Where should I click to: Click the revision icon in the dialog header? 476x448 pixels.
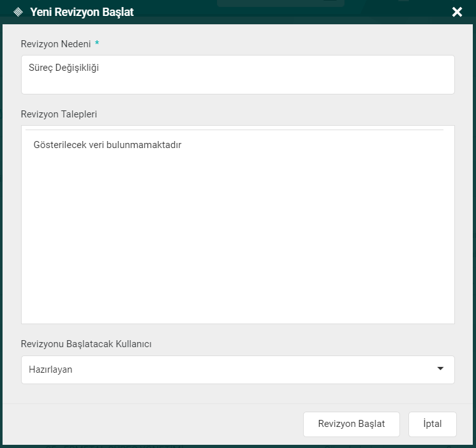[18, 12]
